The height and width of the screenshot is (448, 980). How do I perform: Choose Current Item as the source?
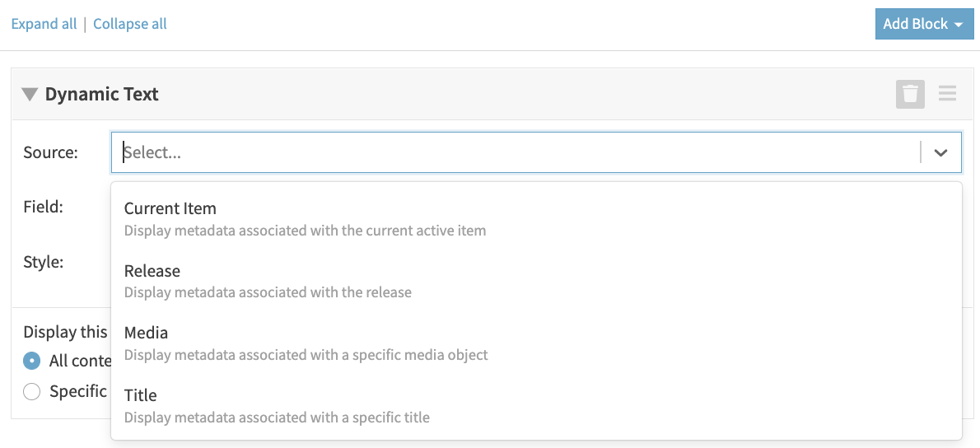click(x=170, y=209)
